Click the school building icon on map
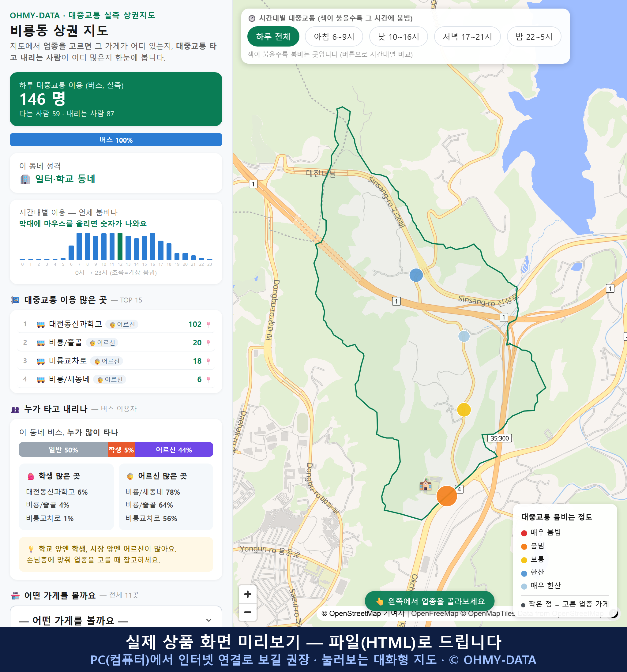The image size is (627, 672). 426,485
